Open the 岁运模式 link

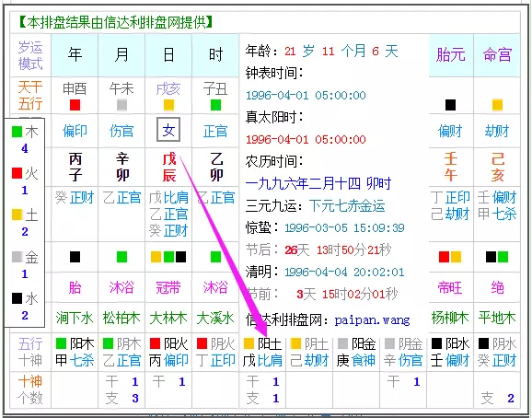30,55
